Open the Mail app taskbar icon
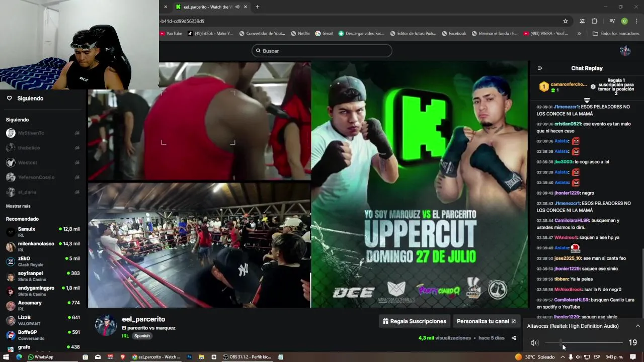 point(98,357)
